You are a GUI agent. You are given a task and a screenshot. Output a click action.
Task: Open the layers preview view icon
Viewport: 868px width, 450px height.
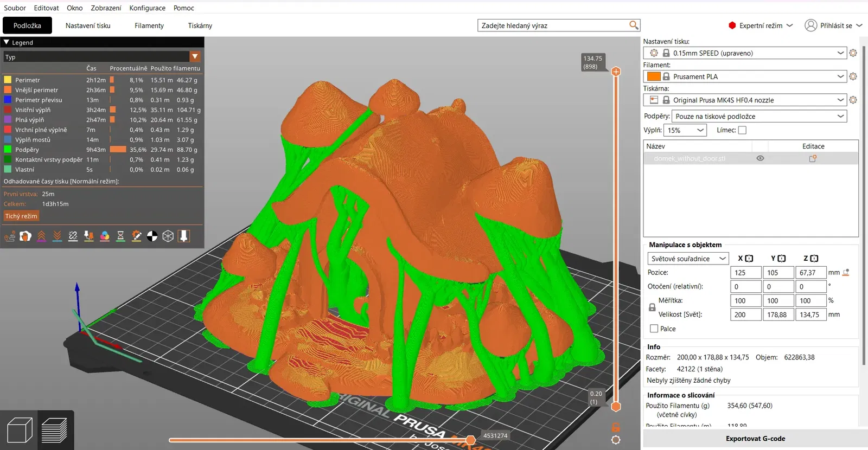(54, 431)
